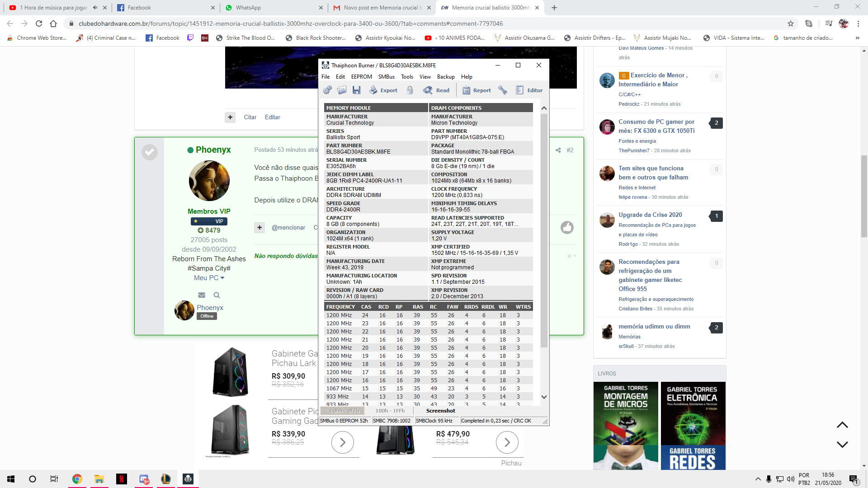
Task: Click the plus button beside @mencionar
Action: click(259, 227)
